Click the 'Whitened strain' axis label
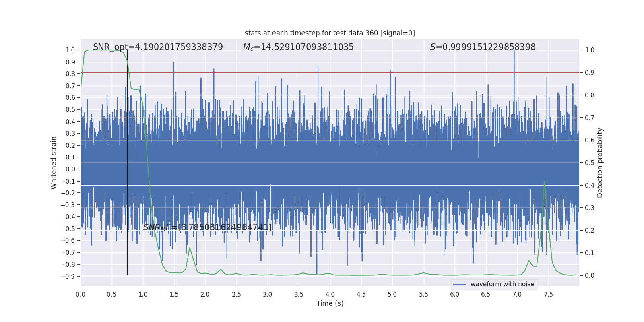The width and height of the screenshot is (644, 322). pos(54,163)
